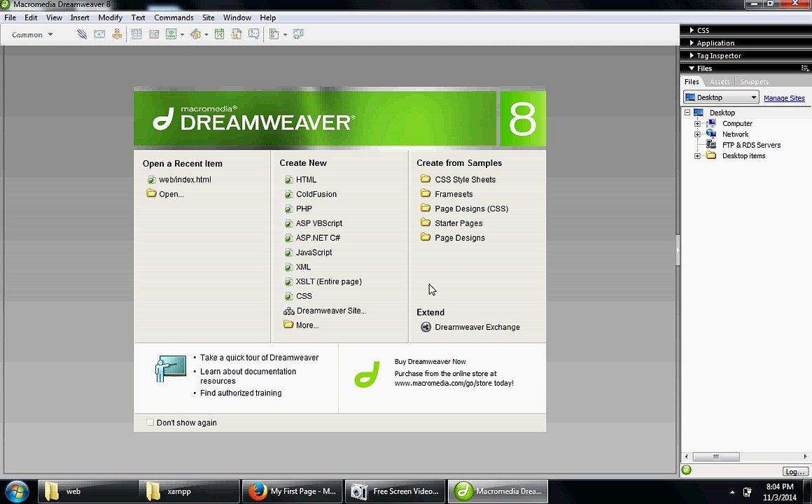Collapse the Desktop root node

(x=687, y=113)
